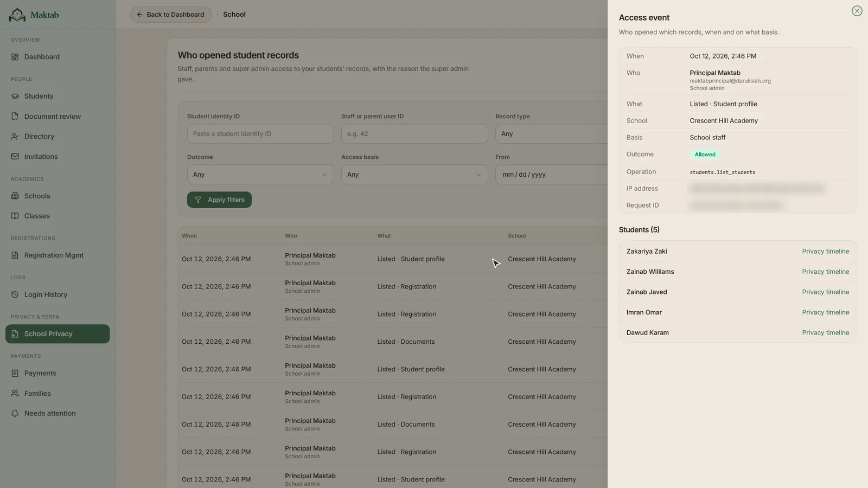Open the From date field
The image size is (868, 488).
(x=551, y=175)
